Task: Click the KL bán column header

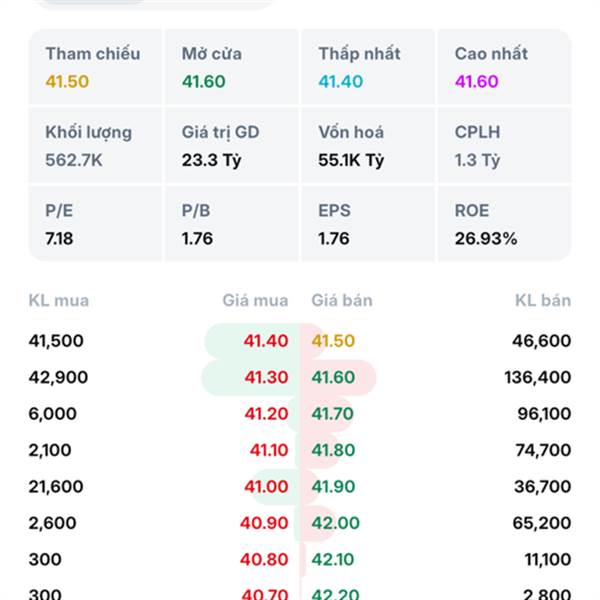Action: [x=543, y=300]
